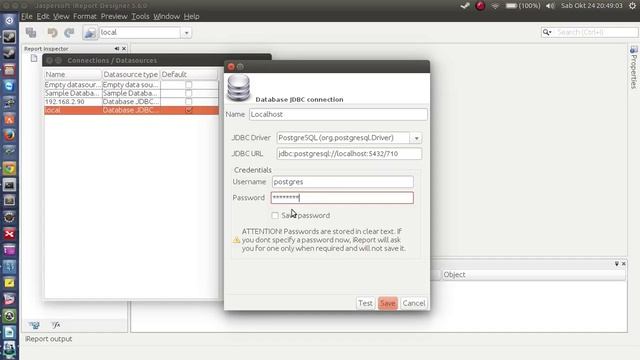Launch Google Chrome from the dock
The image size is (640, 360).
(9, 168)
